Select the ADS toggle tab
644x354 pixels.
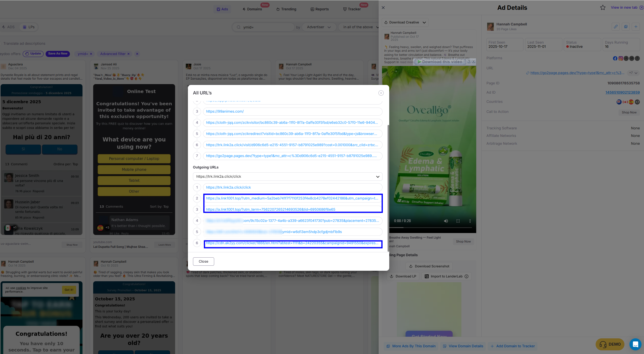pyautogui.click(x=8, y=27)
